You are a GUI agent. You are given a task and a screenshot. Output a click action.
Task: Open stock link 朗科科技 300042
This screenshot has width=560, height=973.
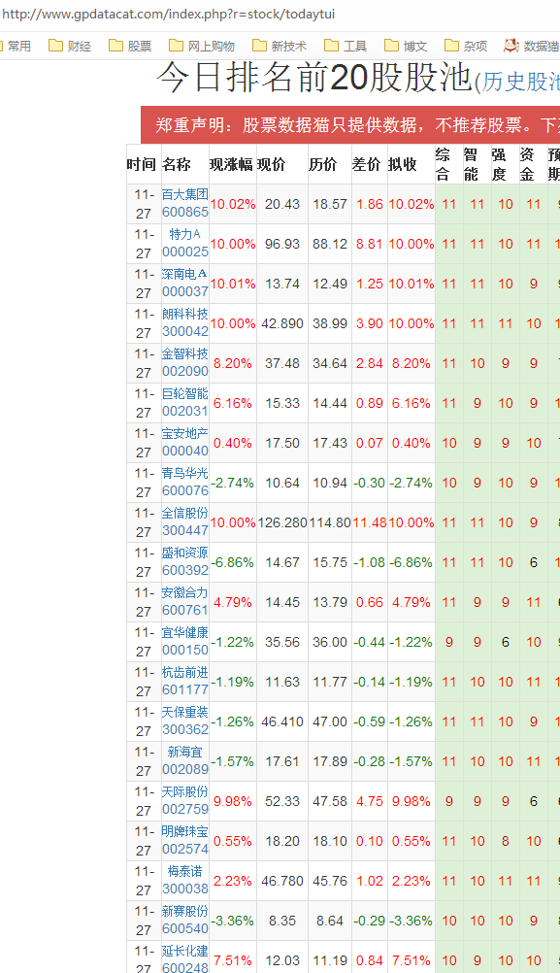[x=184, y=322]
